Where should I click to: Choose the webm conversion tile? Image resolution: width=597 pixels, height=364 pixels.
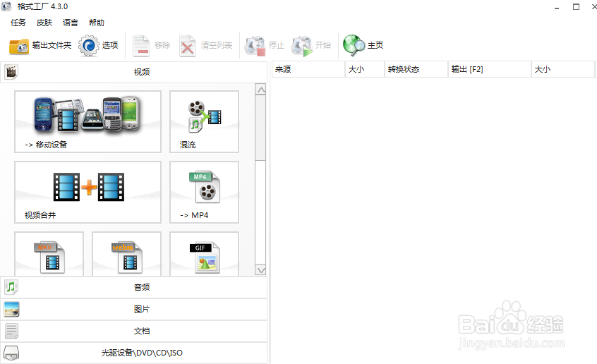pyautogui.click(x=127, y=254)
